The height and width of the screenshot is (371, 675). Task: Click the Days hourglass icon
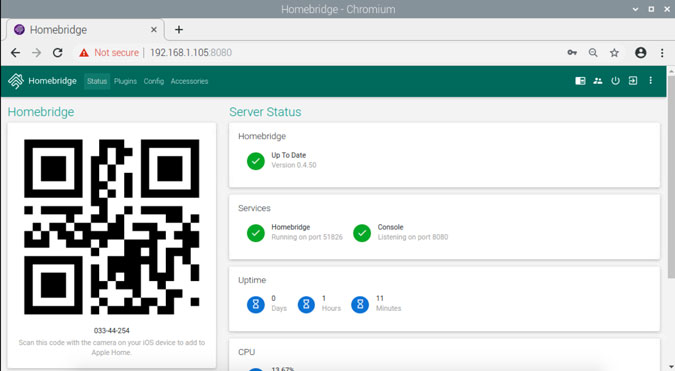tap(256, 305)
